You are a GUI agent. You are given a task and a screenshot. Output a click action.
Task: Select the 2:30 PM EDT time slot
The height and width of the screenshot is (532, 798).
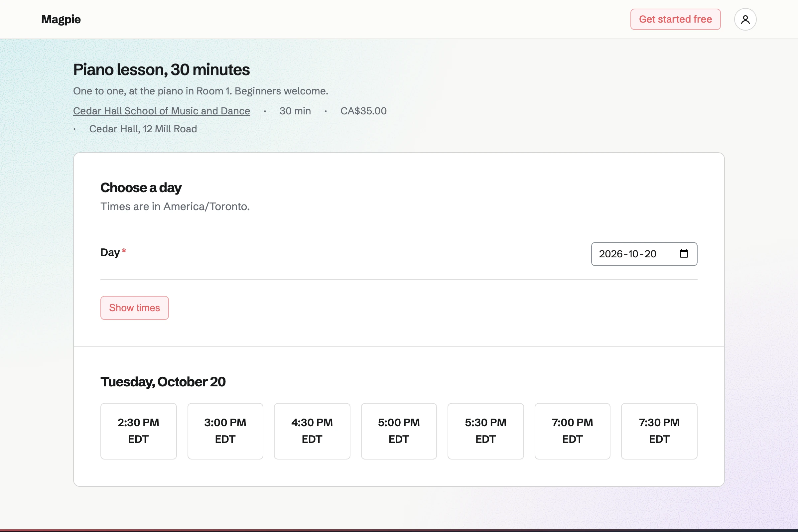coord(138,431)
